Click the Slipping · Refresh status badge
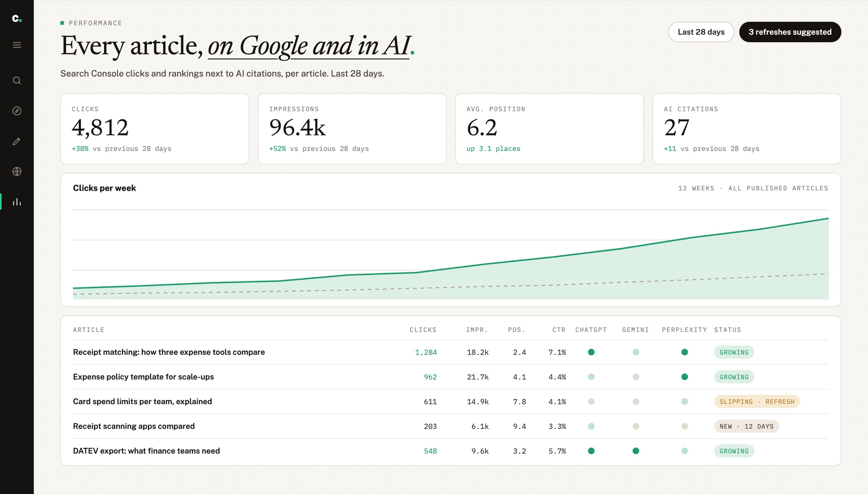Image resolution: width=868 pixels, height=494 pixels. (757, 402)
